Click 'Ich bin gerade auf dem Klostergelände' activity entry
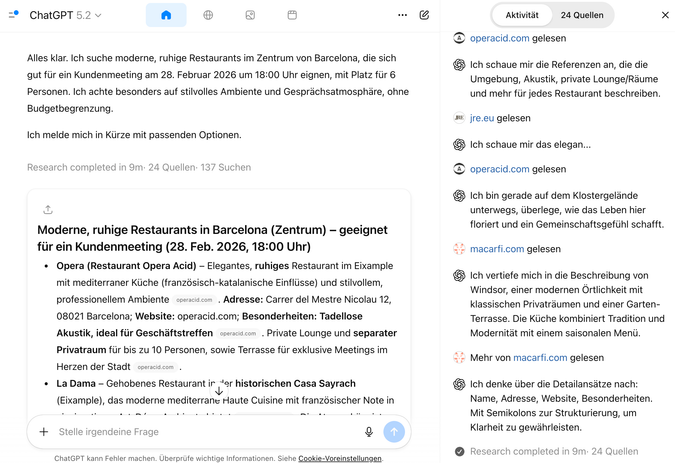This screenshot has width=675, height=463. point(567,210)
